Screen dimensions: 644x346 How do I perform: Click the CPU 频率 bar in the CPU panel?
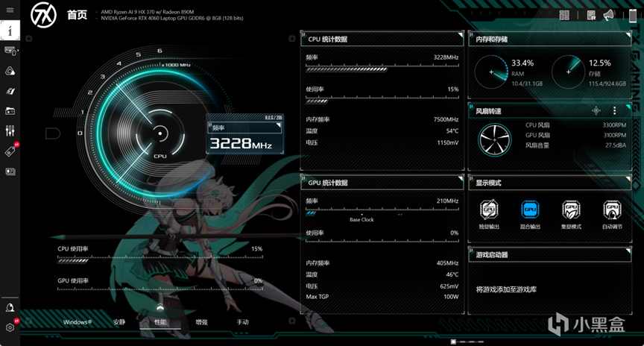[382, 67]
